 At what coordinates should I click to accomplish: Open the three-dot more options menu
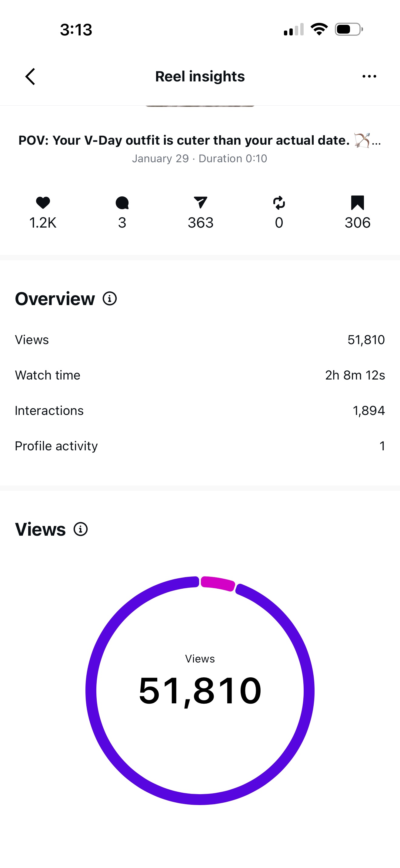369,77
